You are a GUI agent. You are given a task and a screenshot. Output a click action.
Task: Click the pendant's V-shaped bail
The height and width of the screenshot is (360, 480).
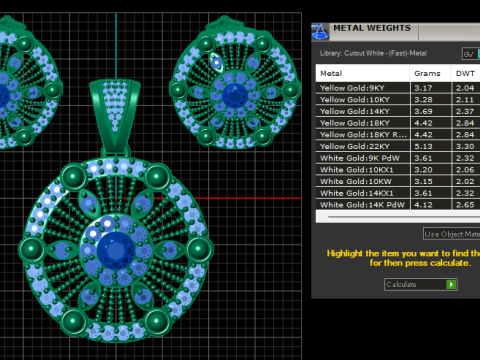115,115
